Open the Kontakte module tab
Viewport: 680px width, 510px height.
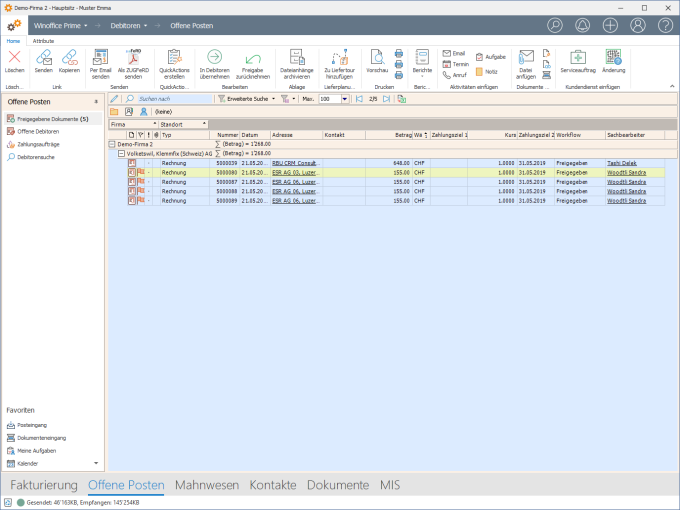tap(273, 485)
